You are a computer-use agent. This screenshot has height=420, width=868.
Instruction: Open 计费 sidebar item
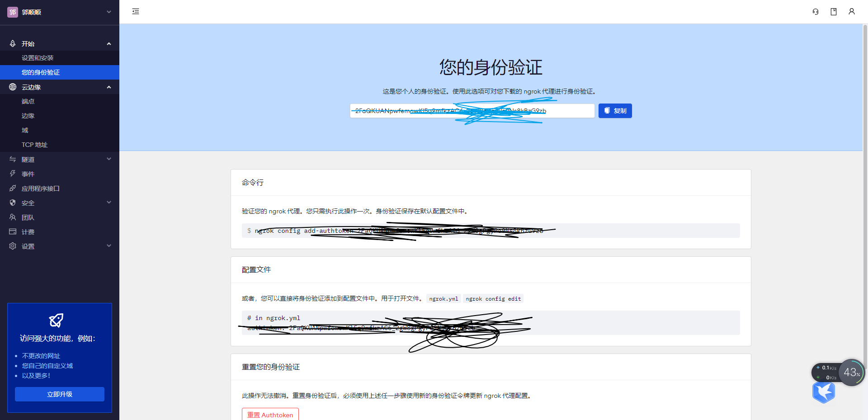coord(60,231)
